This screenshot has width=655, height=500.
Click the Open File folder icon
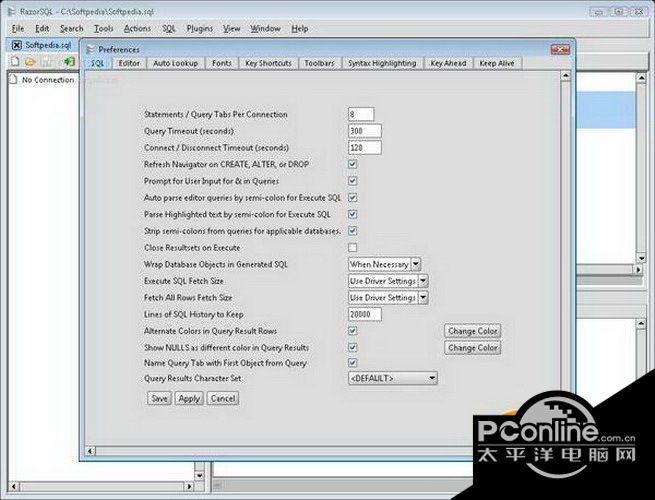click(x=30, y=62)
